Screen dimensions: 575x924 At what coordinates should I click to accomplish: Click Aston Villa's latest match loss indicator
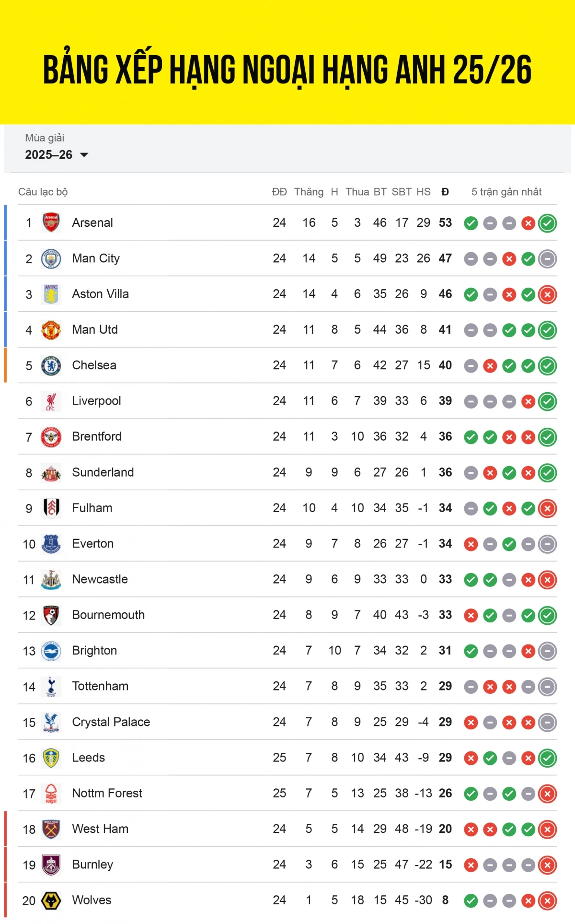pos(547,294)
